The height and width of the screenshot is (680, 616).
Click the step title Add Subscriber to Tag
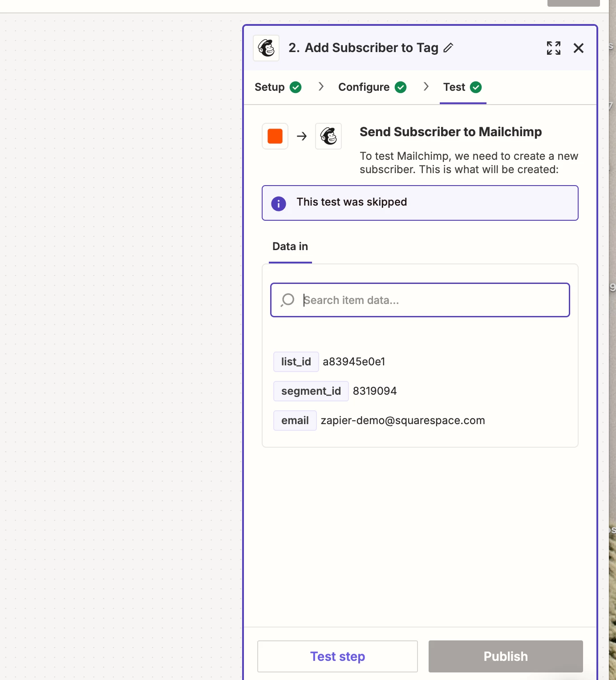(371, 48)
